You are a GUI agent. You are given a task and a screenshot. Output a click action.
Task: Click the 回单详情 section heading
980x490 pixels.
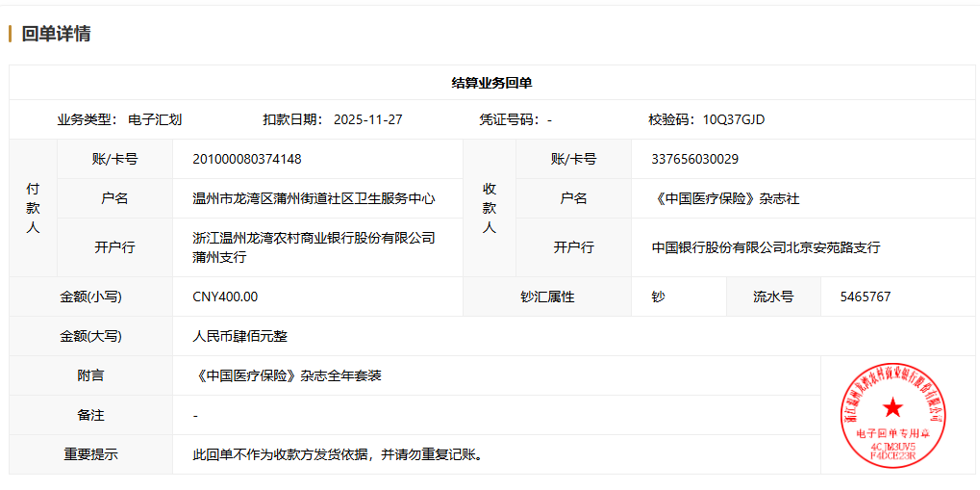56,34
